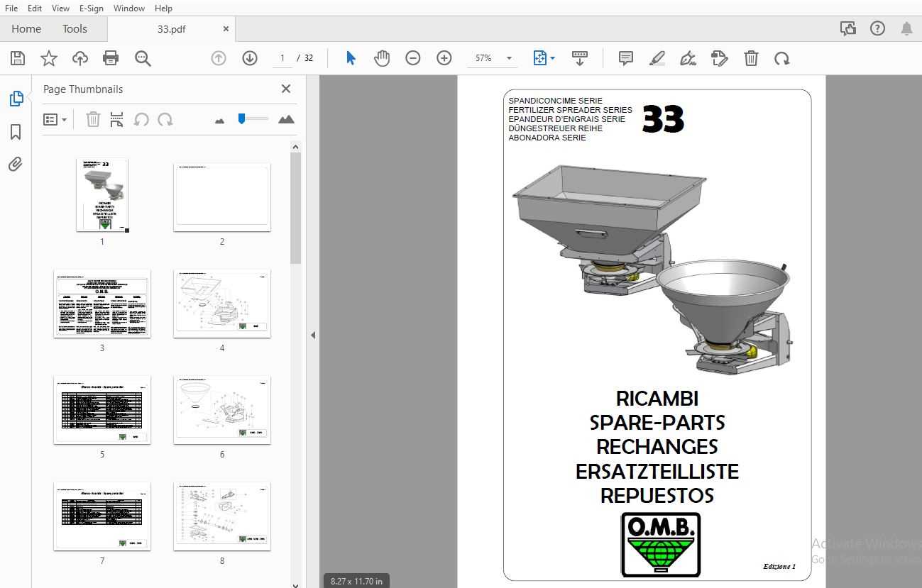922x588 pixels.
Task: Click the page number input field
Action: click(282, 58)
